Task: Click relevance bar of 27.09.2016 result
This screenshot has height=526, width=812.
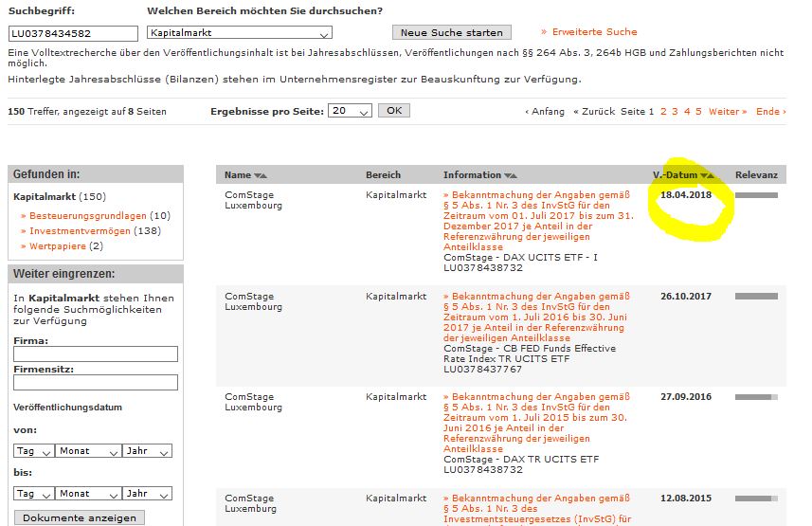Action: pos(757,397)
